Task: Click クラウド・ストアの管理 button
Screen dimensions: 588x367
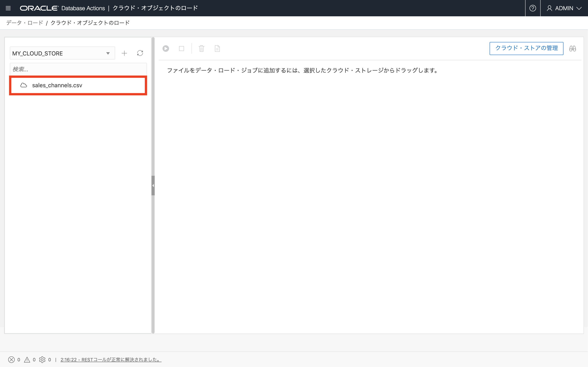Action: (526, 48)
